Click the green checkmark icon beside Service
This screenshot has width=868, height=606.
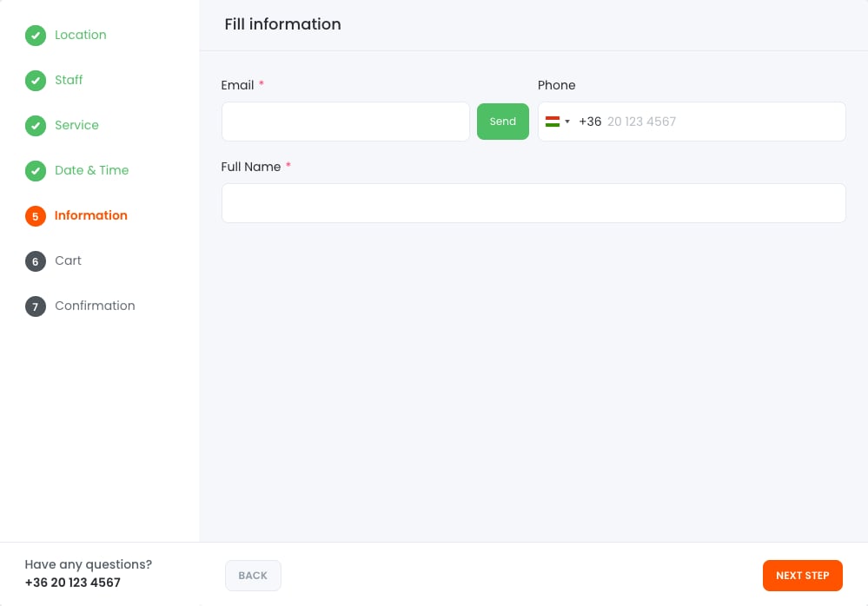(x=35, y=126)
